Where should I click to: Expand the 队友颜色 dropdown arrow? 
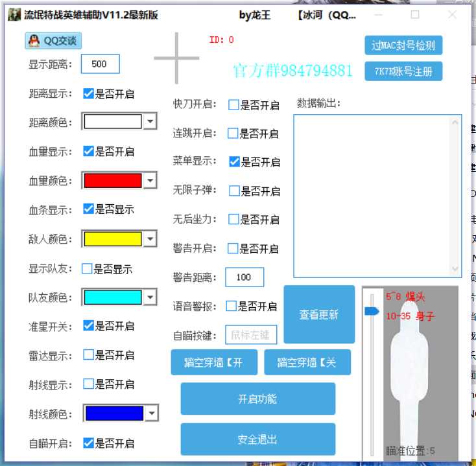[150, 297]
